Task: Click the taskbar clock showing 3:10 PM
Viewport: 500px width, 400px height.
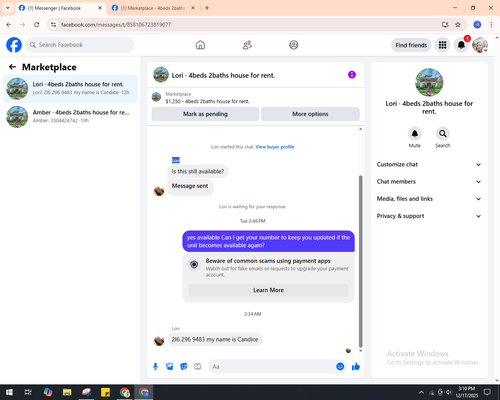Action: pos(466,392)
